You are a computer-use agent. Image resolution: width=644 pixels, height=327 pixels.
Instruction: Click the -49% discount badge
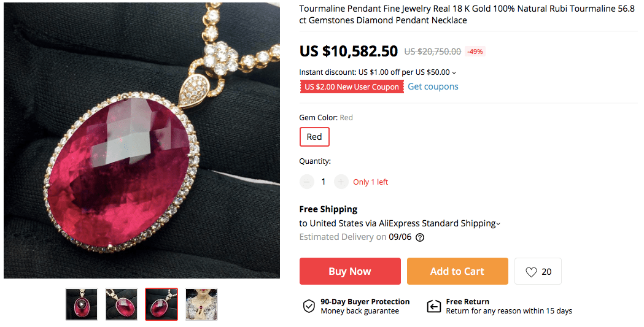(x=475, y=52)
